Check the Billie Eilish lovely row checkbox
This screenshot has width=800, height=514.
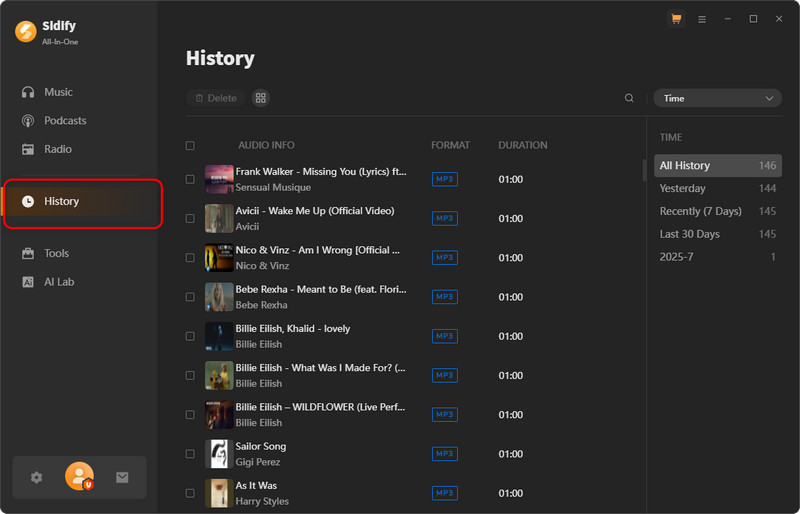[190, 337]
